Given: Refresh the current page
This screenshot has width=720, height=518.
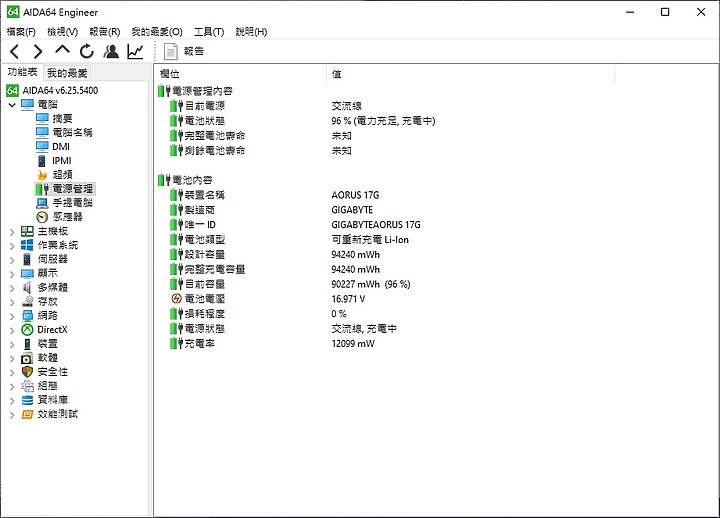Looking at the screenshot, I should pos(86,51).
